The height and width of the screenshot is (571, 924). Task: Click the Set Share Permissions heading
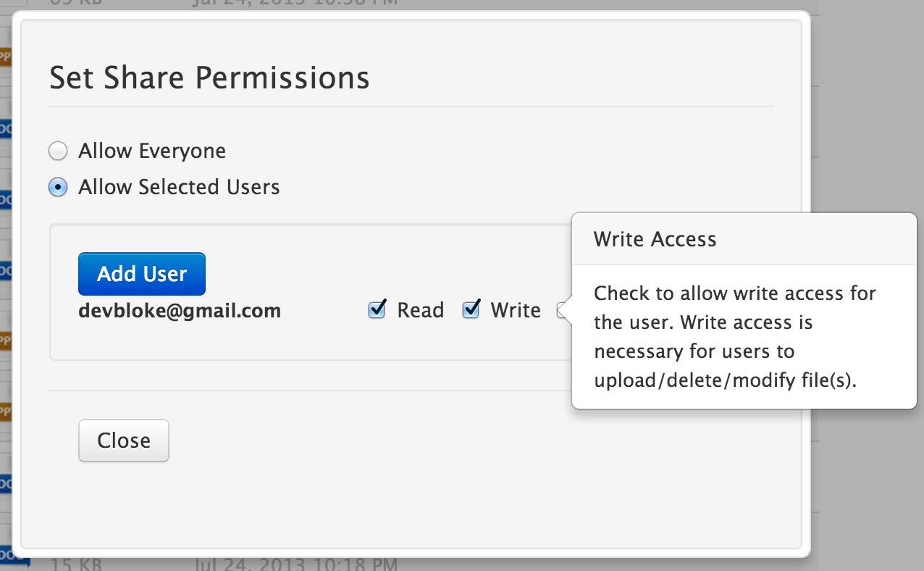pyautogui.click(x=209, y=77)
